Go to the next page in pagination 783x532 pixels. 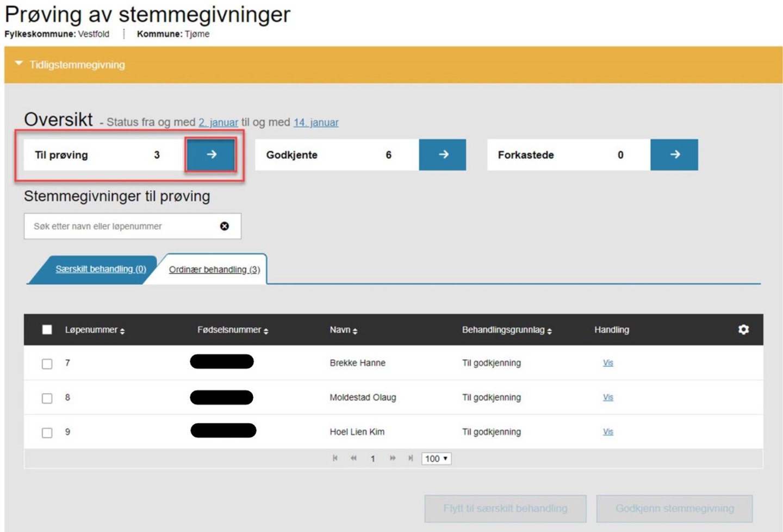click(392, 458)
